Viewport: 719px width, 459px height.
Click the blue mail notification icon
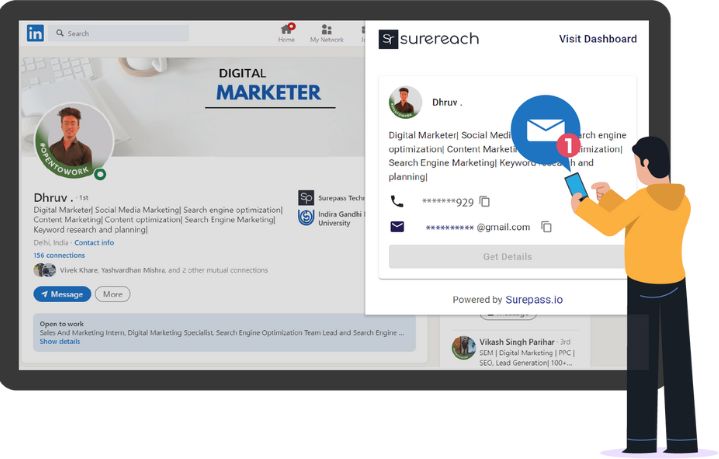(x=545, y=128)
